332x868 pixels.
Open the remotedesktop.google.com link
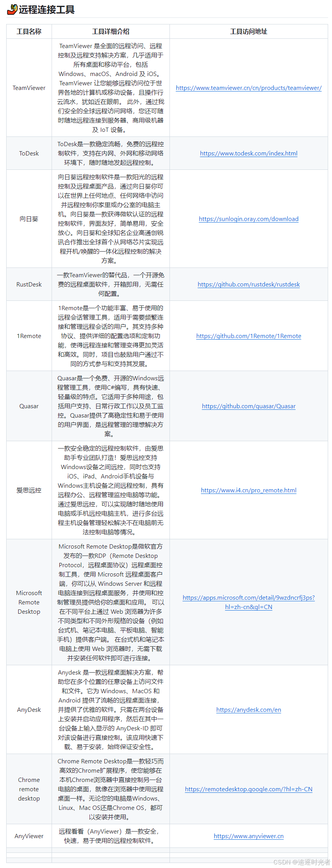249,789
